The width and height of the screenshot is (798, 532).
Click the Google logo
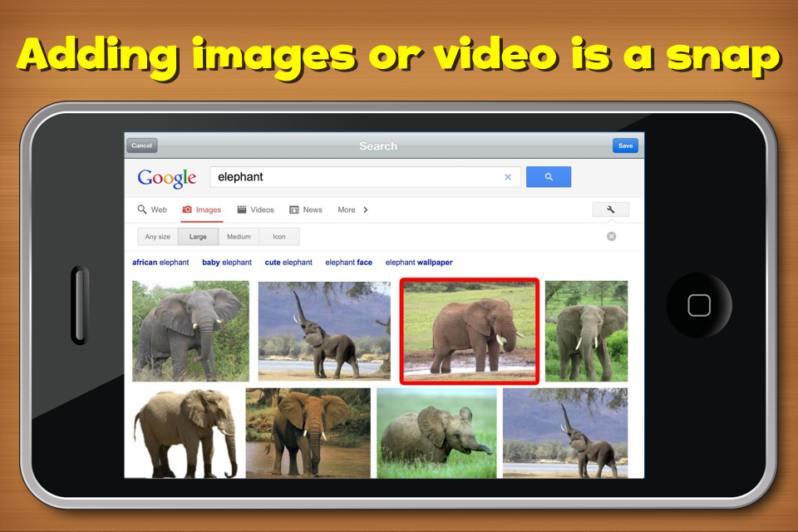tap(166, 178)
